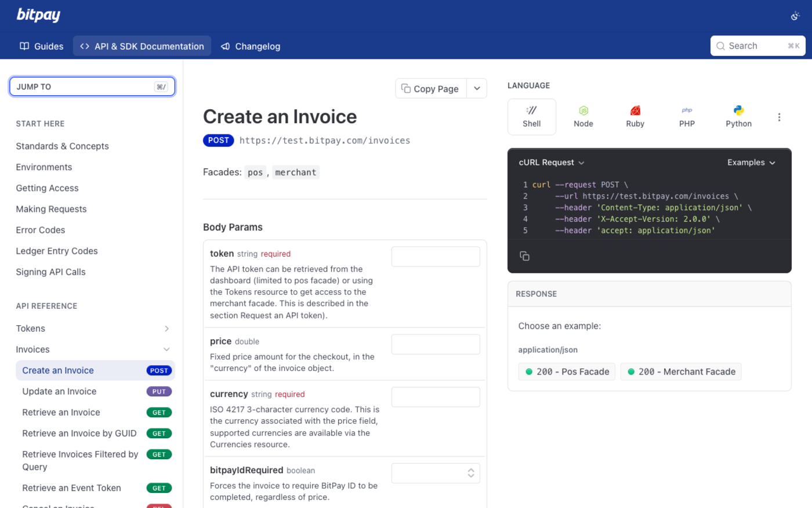Screen dimensions: 812x508
Task: Select Retrieve an Invoice item
Action: (x=95, y=412)
